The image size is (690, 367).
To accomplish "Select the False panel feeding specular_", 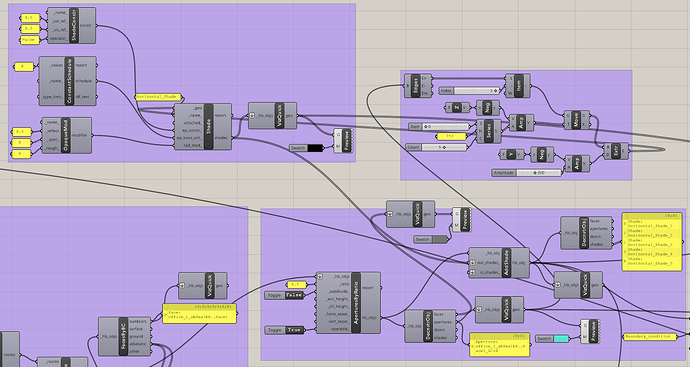I will pyautogui.click(x=30, y=40).
